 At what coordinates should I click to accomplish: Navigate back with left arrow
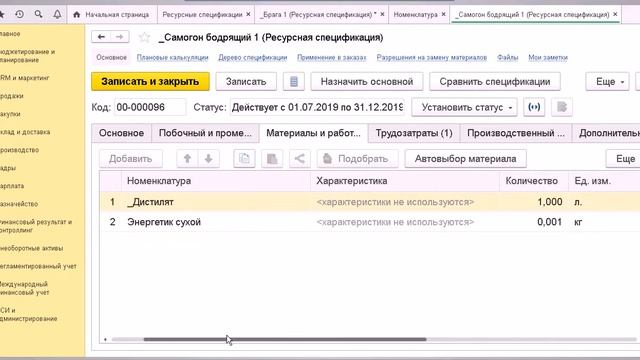pos(101,37)
